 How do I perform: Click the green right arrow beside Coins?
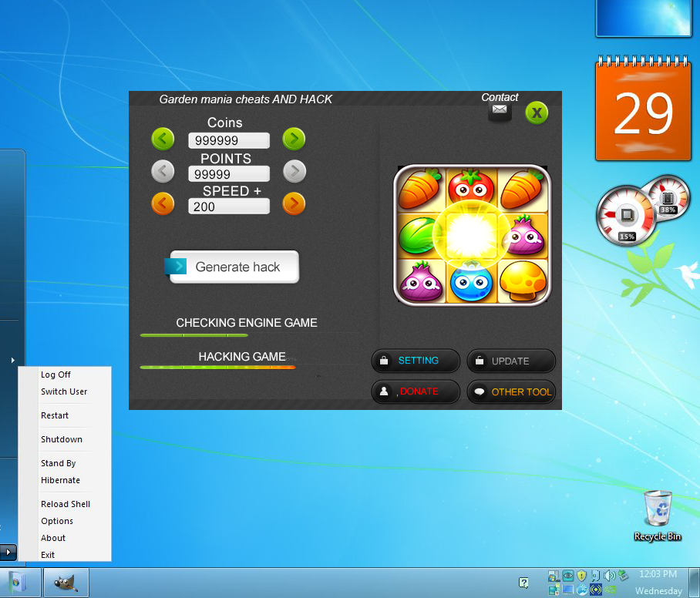[x=294, y=139]
